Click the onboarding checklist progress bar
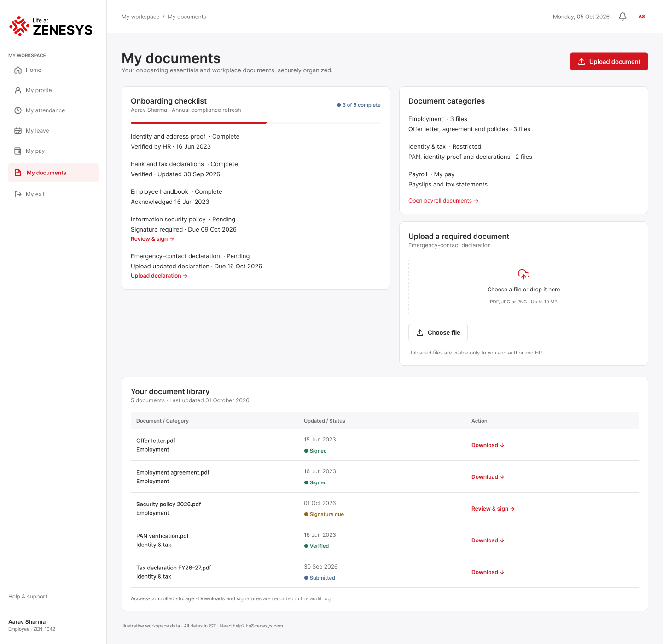Viewport: 663px width, 644px height. point(256,123)
